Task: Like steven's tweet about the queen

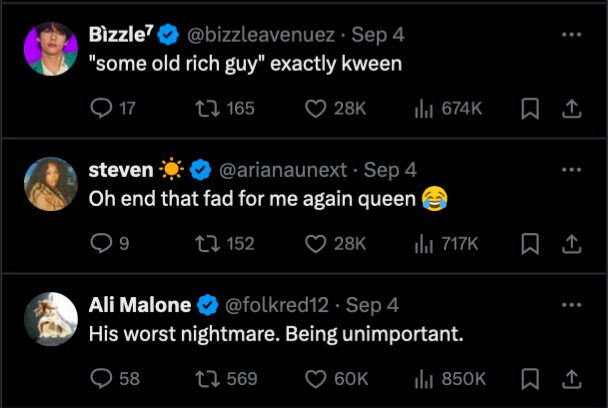Action: pyautogui.click(x=316, y=243)
